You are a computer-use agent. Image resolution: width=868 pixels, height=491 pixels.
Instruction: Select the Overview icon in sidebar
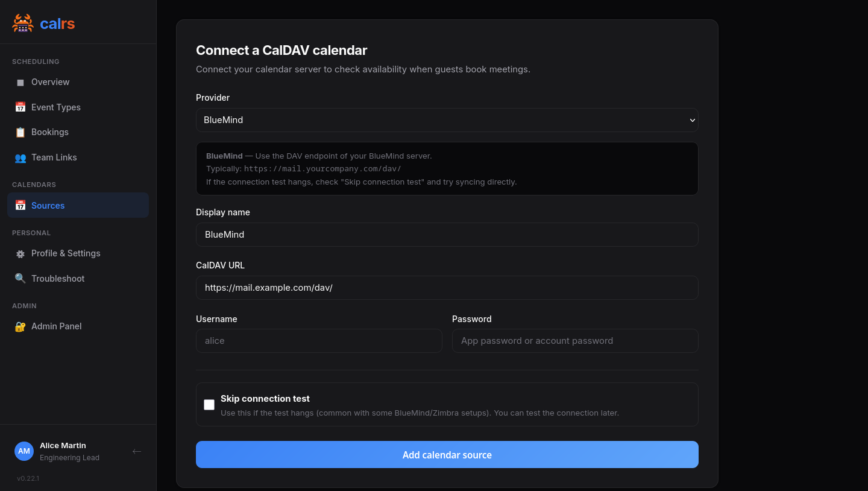coord(20,82)
